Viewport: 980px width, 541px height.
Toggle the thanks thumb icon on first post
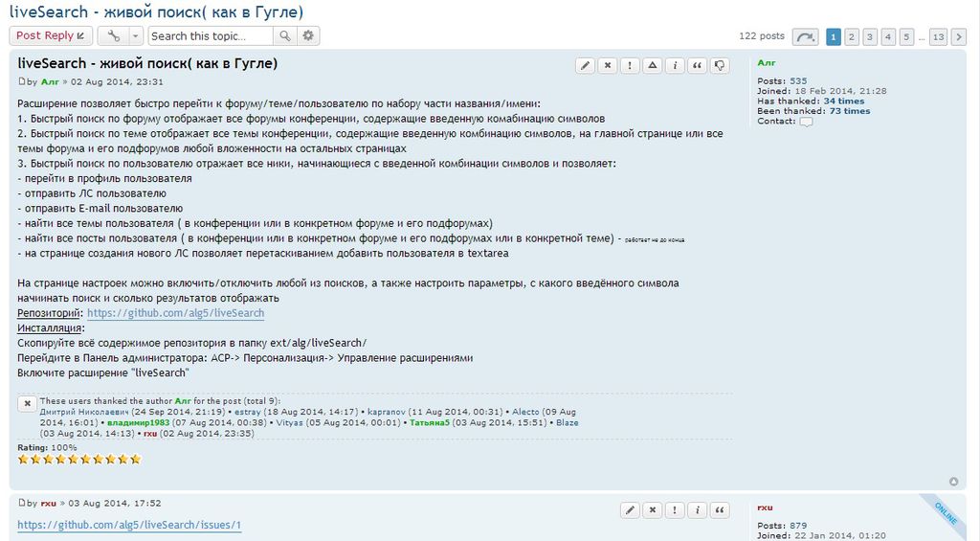[x=720, y=65]
